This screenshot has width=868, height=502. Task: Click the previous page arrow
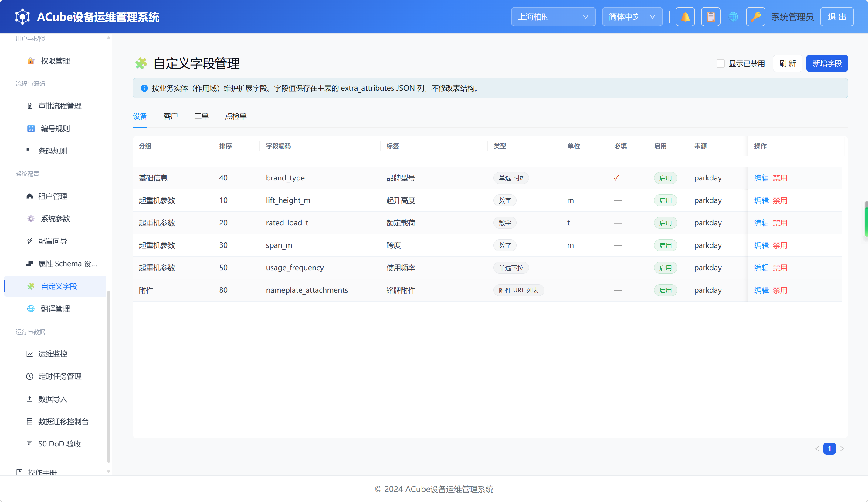pyautogui.click(x=817, y=449)
